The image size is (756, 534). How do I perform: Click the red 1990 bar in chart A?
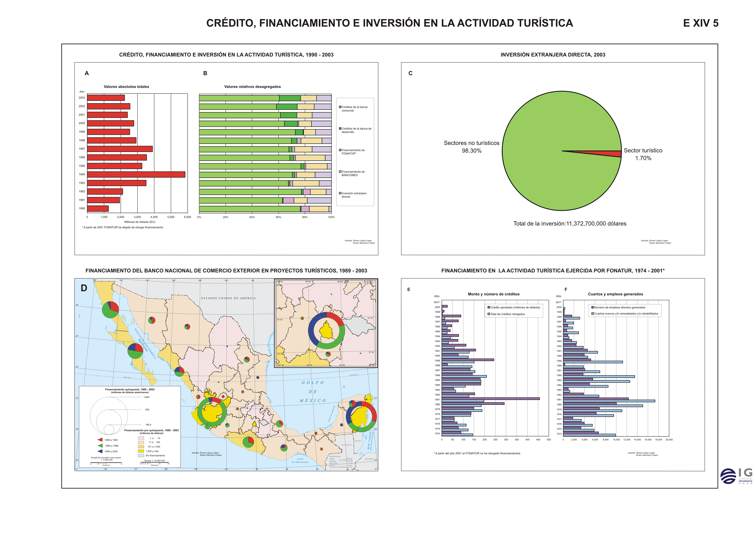tap(98, 208)
